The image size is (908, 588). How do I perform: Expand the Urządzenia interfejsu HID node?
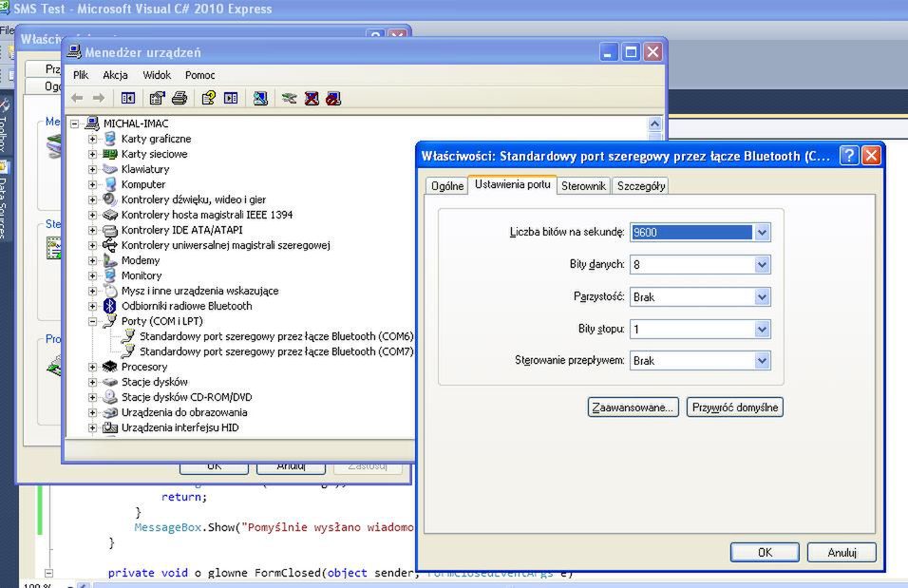[x=93, y=427]
